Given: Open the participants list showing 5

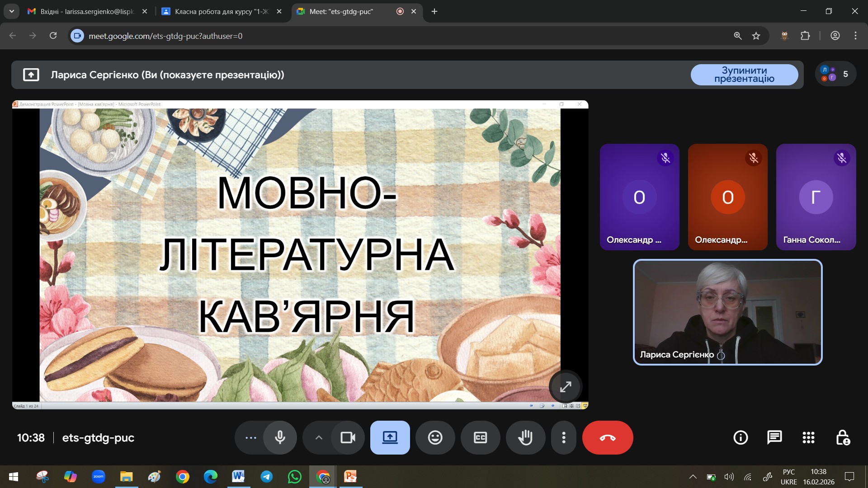Looking at the screenshot, I should [835, 74].
